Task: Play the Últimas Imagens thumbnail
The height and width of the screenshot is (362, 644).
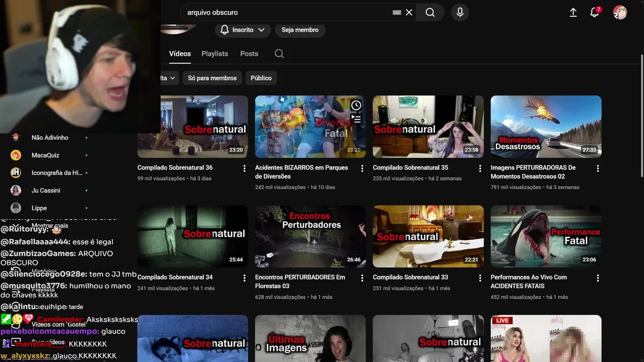Action: (310, 338)
